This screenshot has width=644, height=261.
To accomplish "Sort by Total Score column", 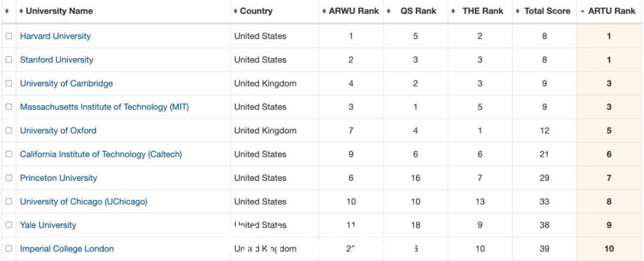I will (x=544, y=11).
